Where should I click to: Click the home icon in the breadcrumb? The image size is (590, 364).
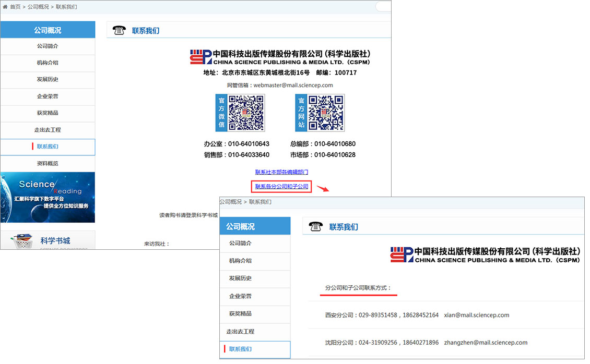click(5, 7)
